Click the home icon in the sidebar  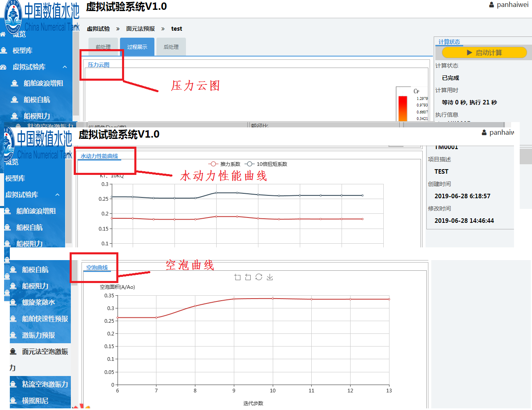pos(3,34)
